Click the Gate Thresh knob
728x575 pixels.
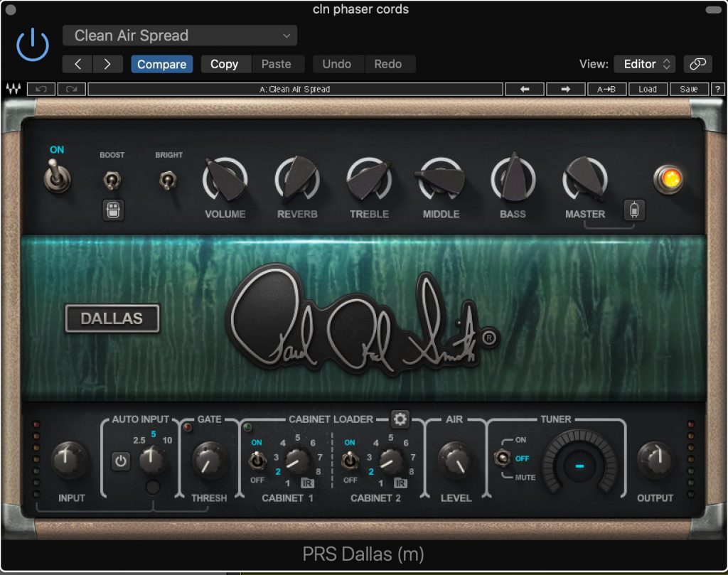(210, 460)
